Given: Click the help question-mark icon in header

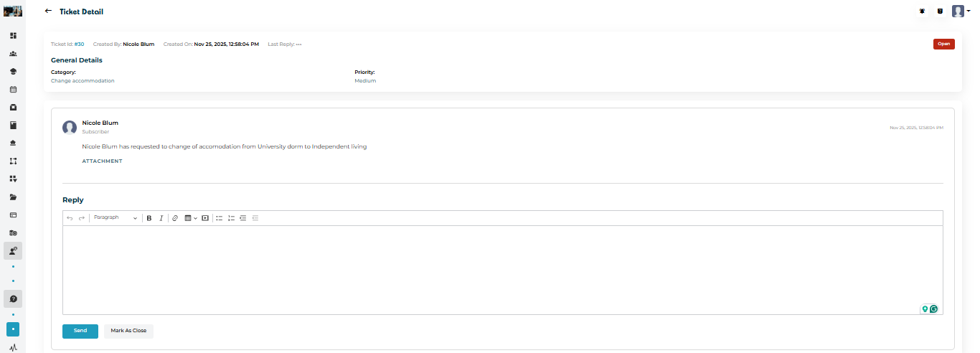Looking at the screenshot, I should click(940, 11).
